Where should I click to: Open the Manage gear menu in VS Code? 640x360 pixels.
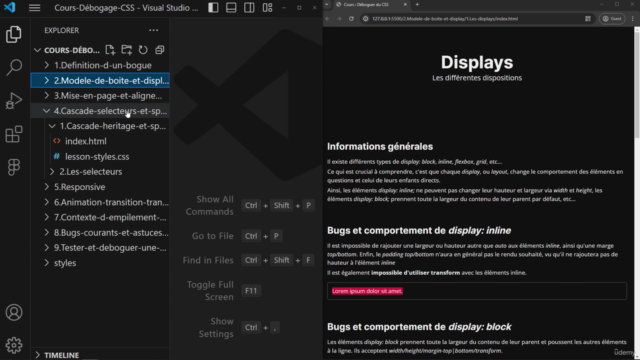click(14, 345)
